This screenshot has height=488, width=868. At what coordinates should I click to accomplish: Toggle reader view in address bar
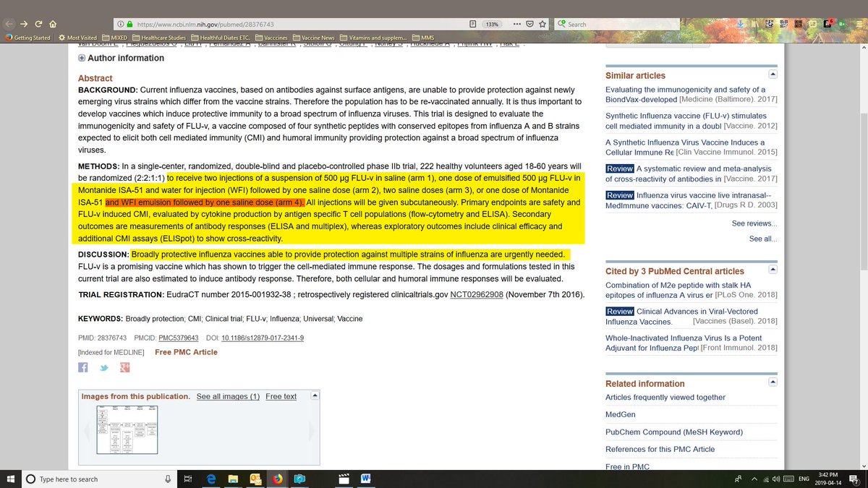pyautogui.click(x=472, y=24)
